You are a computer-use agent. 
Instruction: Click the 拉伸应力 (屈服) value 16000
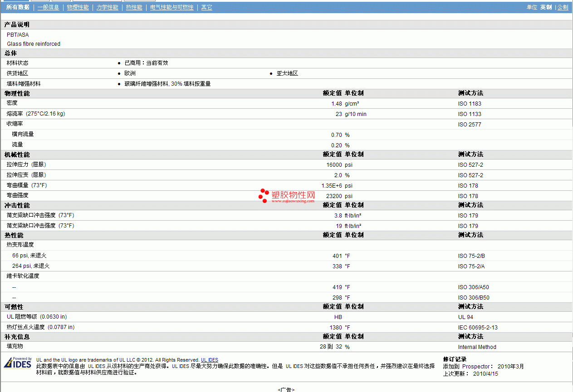[x=334, y=165]
